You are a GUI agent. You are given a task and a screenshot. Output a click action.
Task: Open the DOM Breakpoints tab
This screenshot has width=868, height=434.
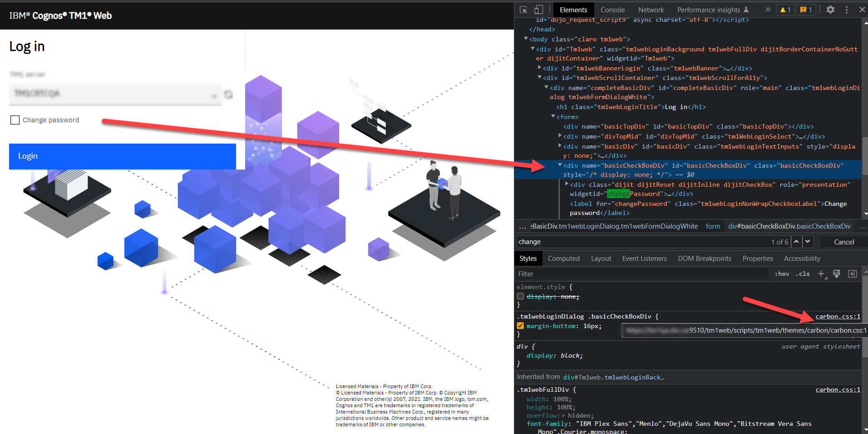(705, 258)
